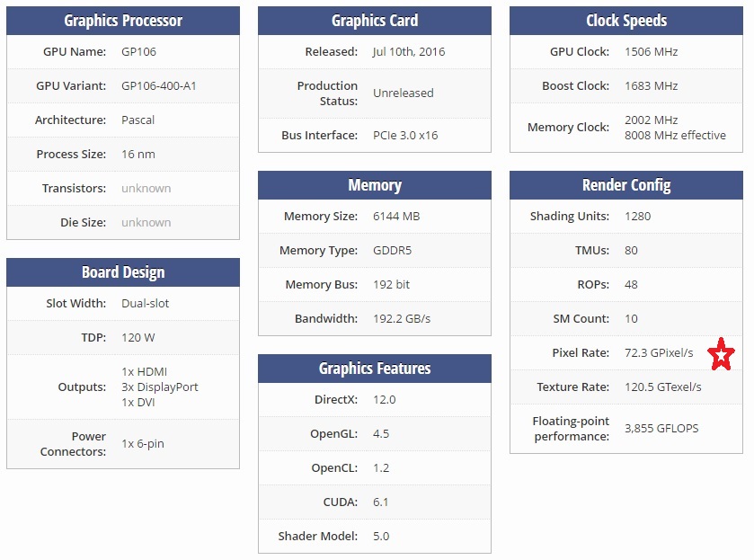The width and height of the screenshot is (754, 560).
Task: Click the GDDR5 memory type value
Action: point(393,251)
